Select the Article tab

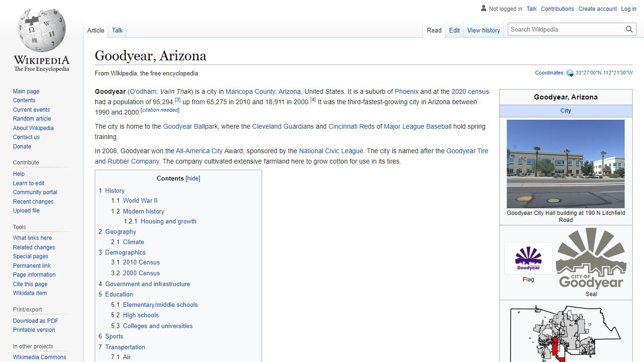(96, 30)
